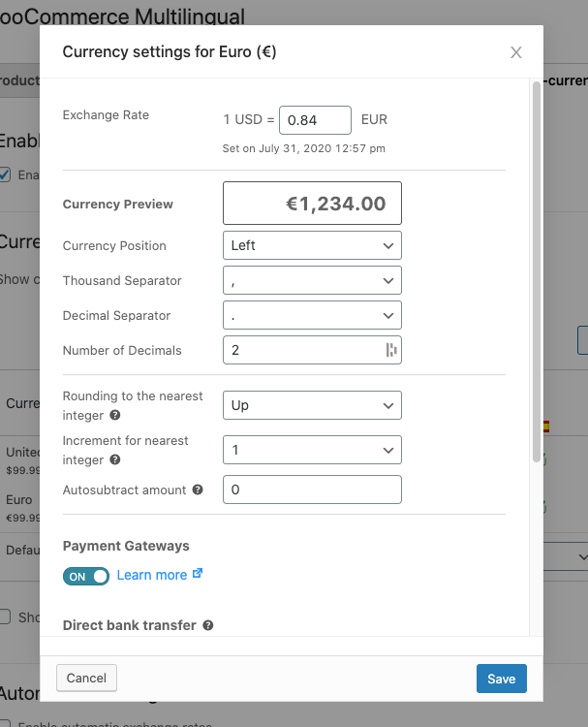Close the Currency settings dialog
Image resolution: width=588 pixels, height=727 pixels.
coord(516,52)
